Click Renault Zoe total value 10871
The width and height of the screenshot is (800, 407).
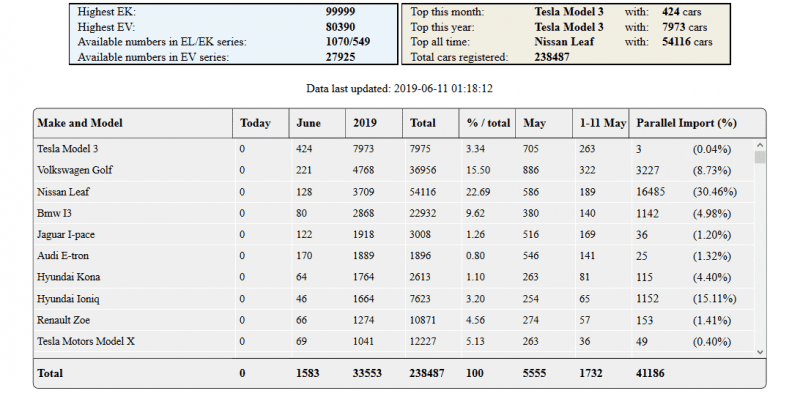(422, 320)
